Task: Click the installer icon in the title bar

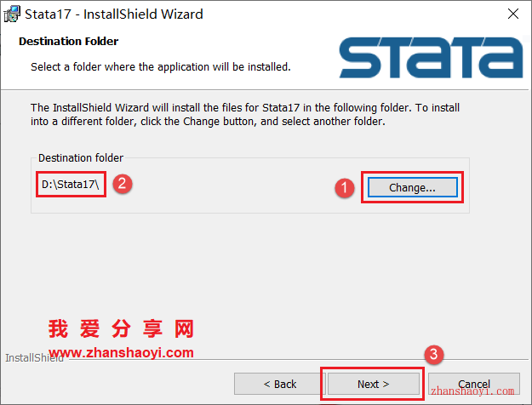Action: (x=12, y=14)
